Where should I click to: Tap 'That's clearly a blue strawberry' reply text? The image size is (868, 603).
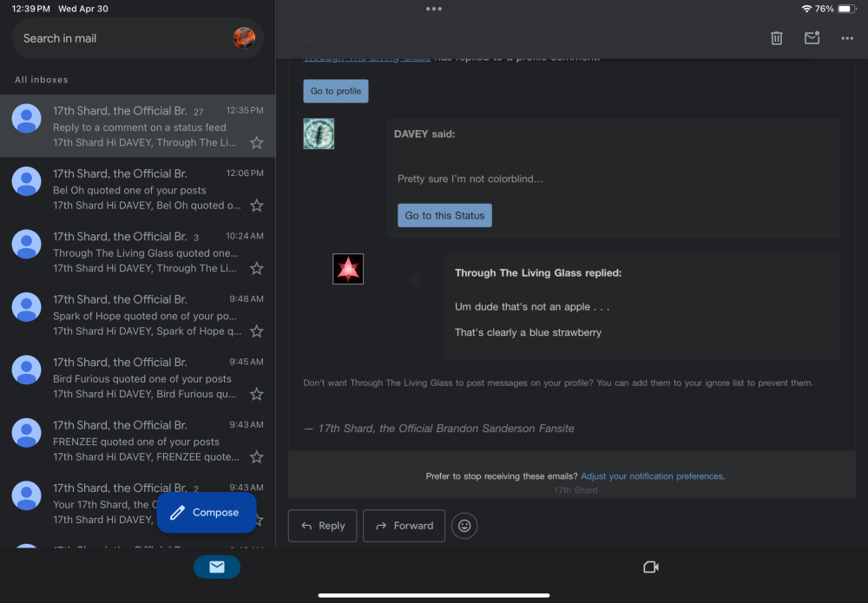click(528, 332)
